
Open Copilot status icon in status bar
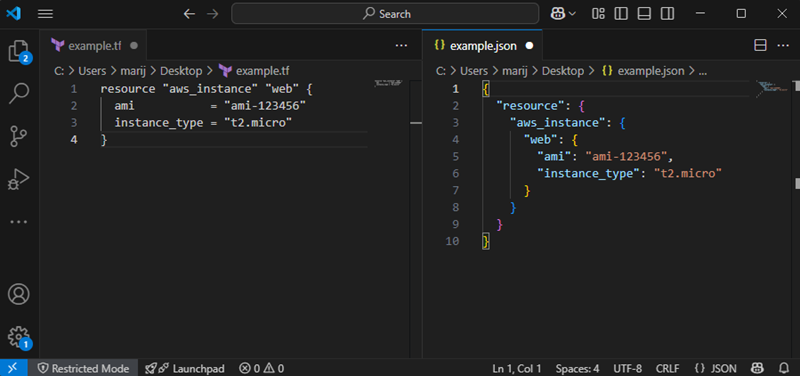click(x=758, y=368)
